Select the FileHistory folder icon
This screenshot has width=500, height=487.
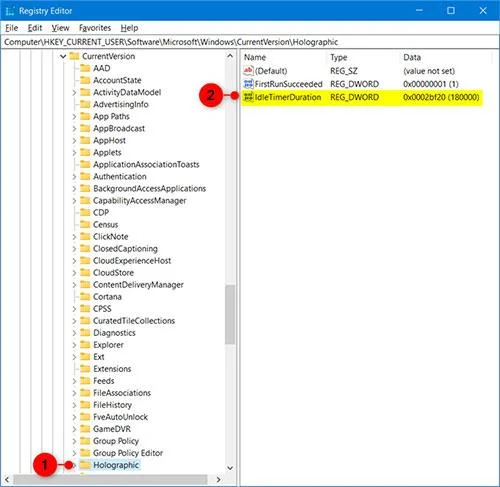click(x=85, y=405)
